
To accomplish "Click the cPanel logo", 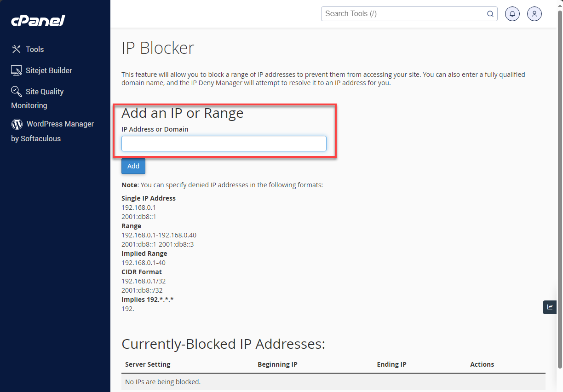I will click(x=38, y=20).
